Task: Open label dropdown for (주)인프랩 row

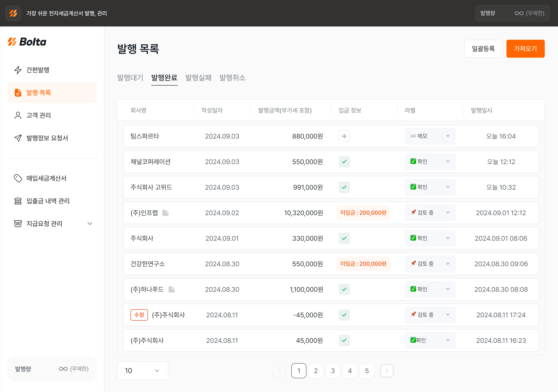Action: 430,213
